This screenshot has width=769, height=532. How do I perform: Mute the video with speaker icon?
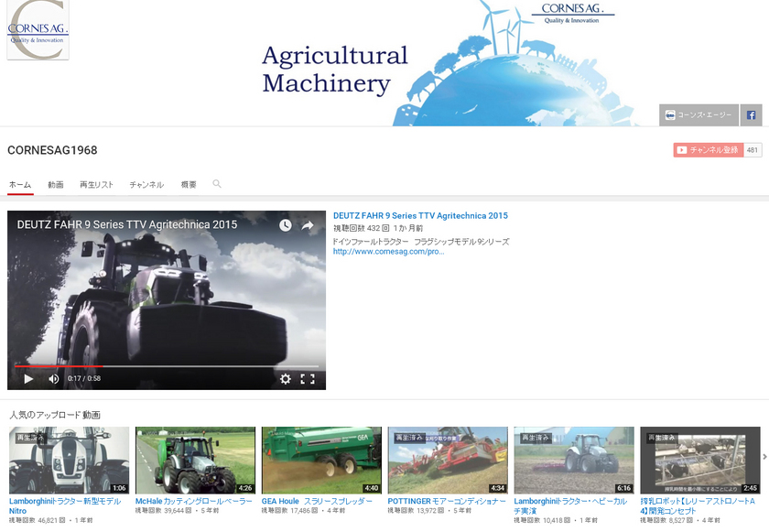(53, 378)
